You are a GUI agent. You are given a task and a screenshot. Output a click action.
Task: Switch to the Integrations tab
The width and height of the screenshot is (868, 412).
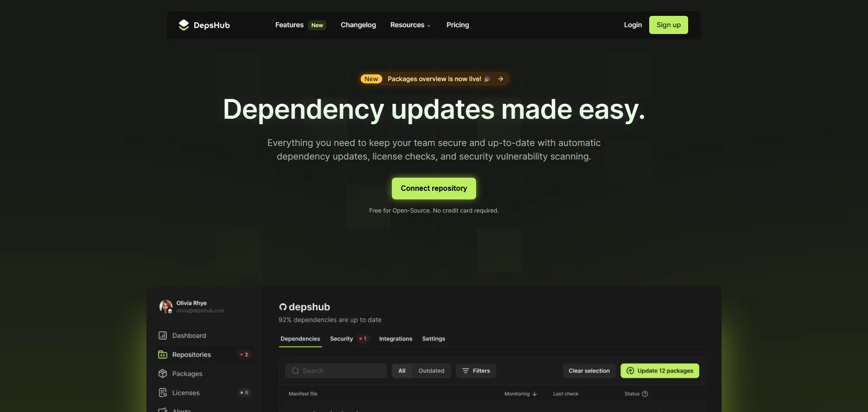(x=395, y=339)
